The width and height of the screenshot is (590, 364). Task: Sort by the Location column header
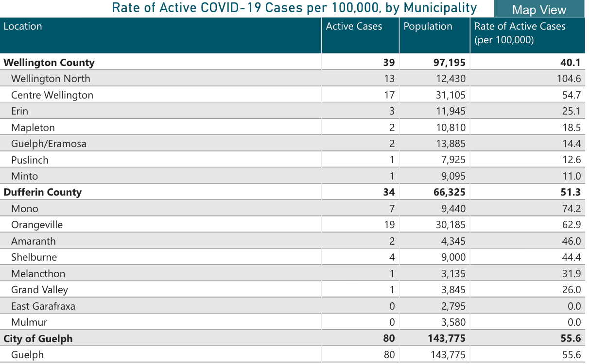pos(23,27)
